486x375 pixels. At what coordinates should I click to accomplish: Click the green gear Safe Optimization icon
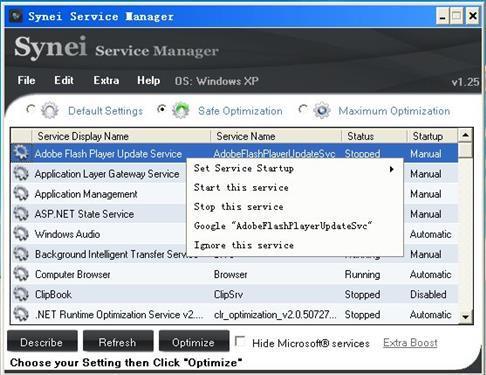(x=181, y=110)
